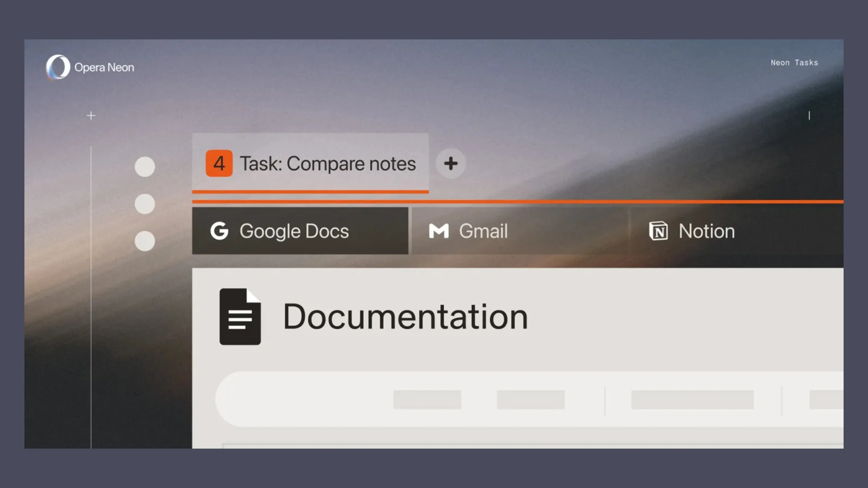The width and height of the screenshot is (868, 488).
Task: Click the top white circle in the sidebar
Action: [145, 167]
